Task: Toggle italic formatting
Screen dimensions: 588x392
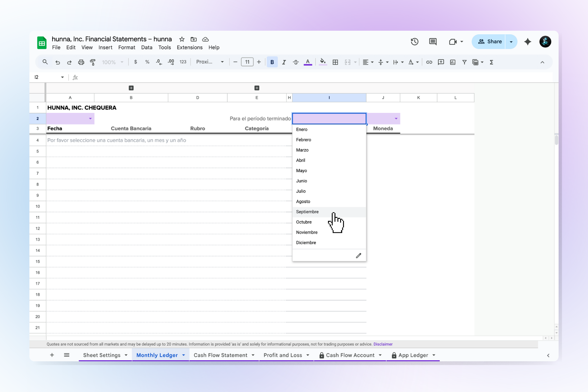Action: [284, 62]
